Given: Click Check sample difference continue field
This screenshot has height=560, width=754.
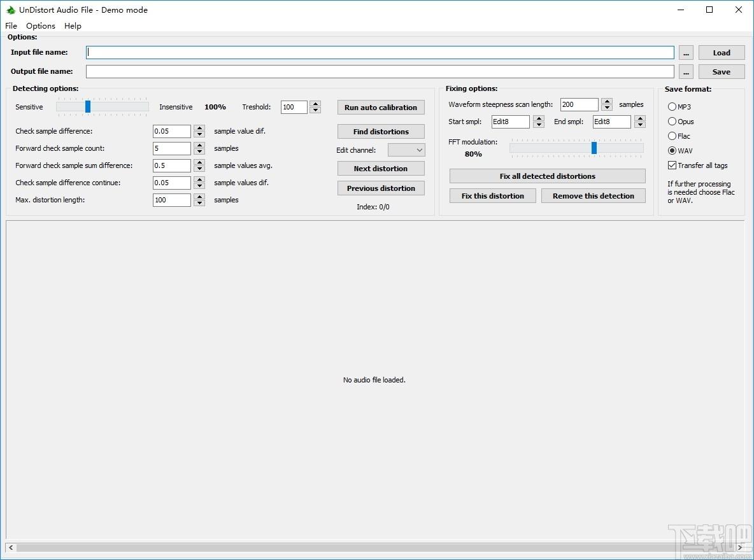Looking at the screenshot, I should tap(172, 183).
